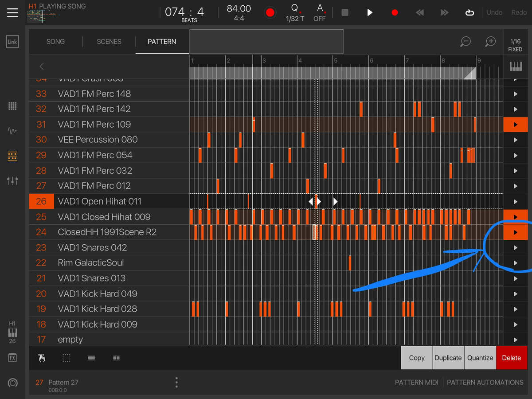Open PATTERN AUTOMATIONS
This screenshot has width=532, height=399.
click(485, 382)
